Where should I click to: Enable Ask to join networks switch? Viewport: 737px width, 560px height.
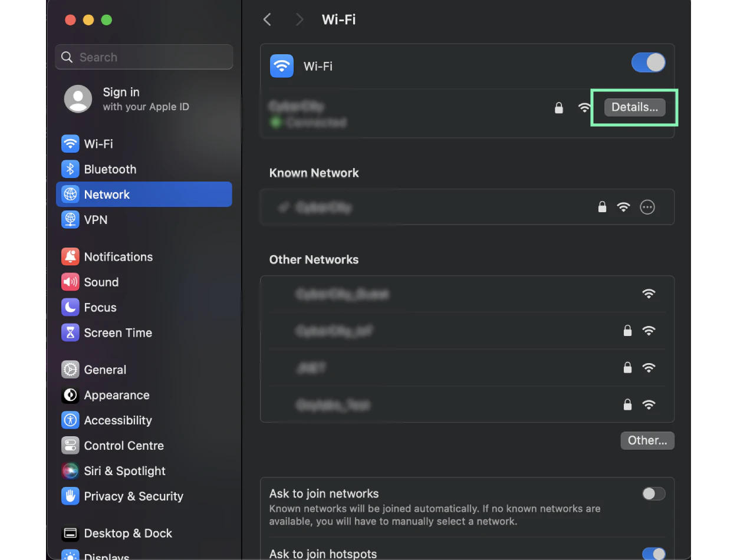tap(654, 494)
